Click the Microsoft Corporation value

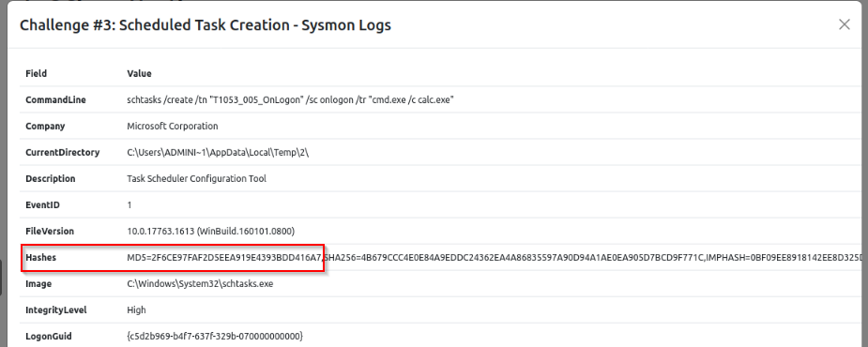tap(173, 127)
